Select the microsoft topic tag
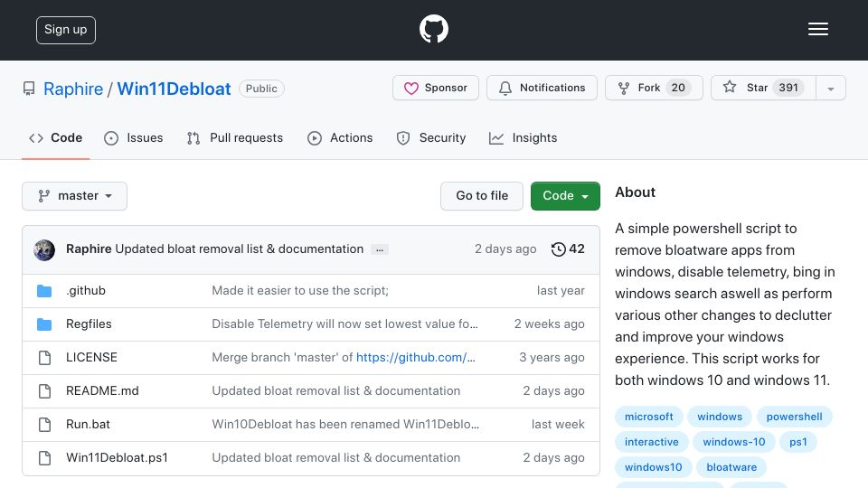Viewport: 868px width, 488px height. tap(649, 417)
